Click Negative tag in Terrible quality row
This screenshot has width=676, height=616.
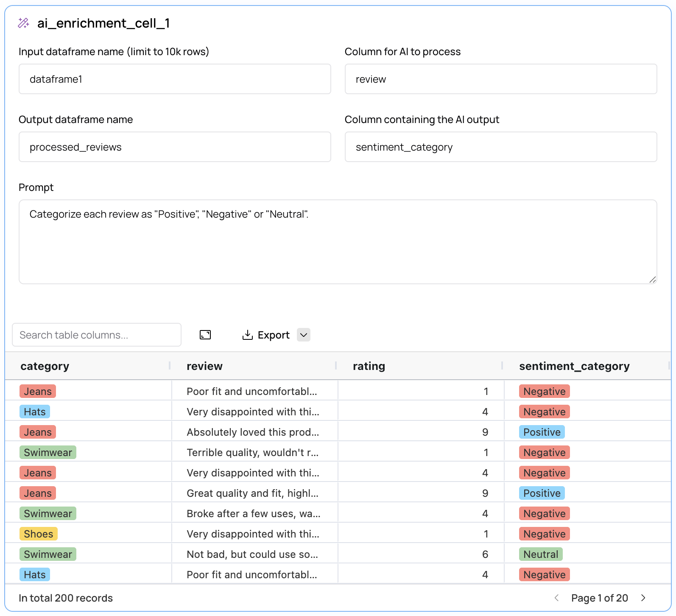545,452
